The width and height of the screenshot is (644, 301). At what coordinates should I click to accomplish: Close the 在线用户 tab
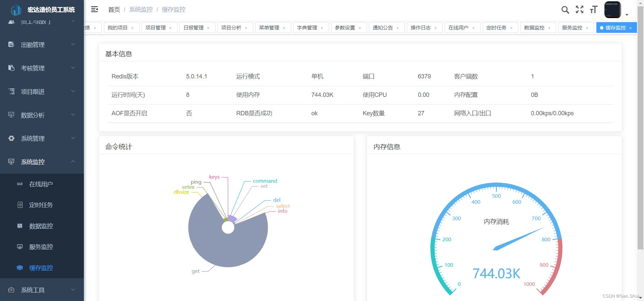(x=474, y=28)
